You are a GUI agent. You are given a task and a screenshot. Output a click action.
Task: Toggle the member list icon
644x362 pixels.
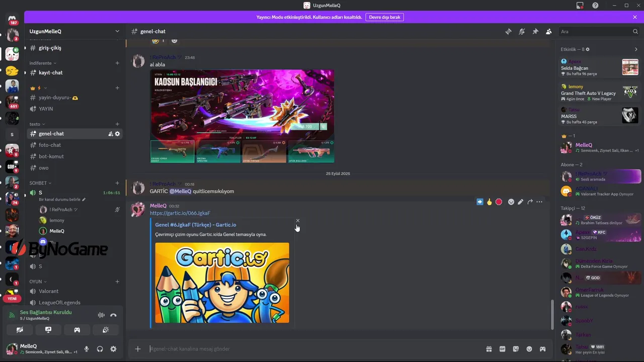point(548,31)
